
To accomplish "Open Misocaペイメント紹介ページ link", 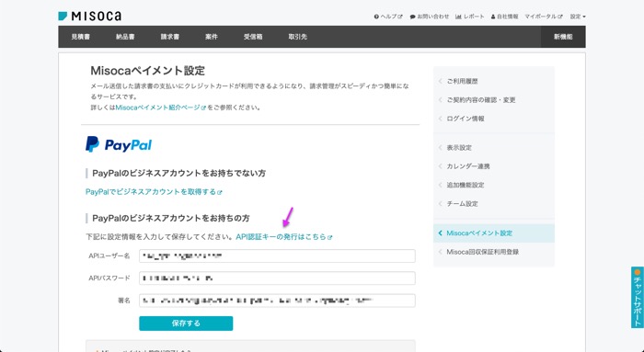I will (161, 108).
